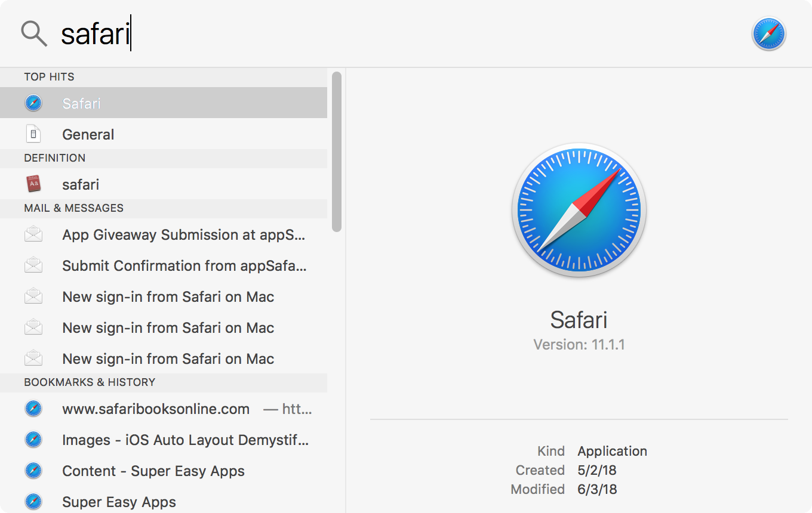
Task: Click the large Safari compass preview icon
Action: tap(578, 211)
